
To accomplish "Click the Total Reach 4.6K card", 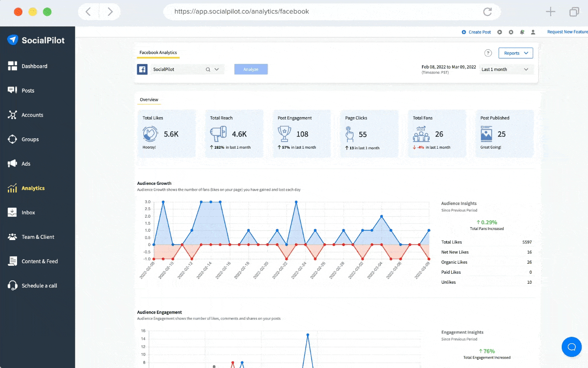I will pos(234,134).
